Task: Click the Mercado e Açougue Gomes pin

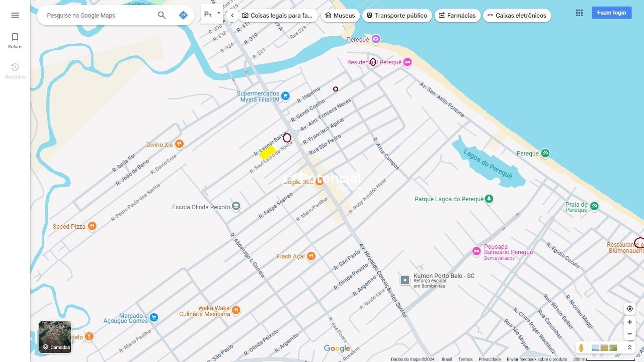Action: point(154,317)
